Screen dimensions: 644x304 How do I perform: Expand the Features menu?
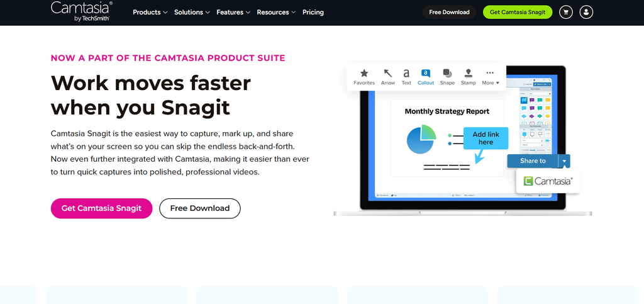tap(233, 13)
